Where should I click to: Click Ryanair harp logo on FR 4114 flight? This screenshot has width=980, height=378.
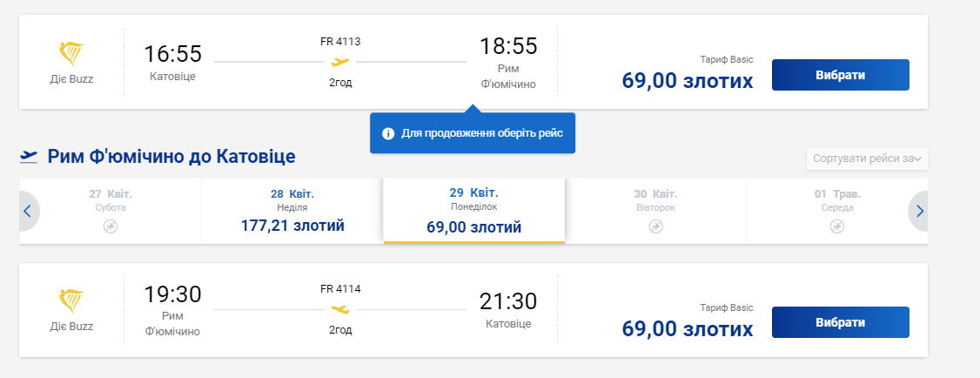pyautogui.click(x=71, y=303)
